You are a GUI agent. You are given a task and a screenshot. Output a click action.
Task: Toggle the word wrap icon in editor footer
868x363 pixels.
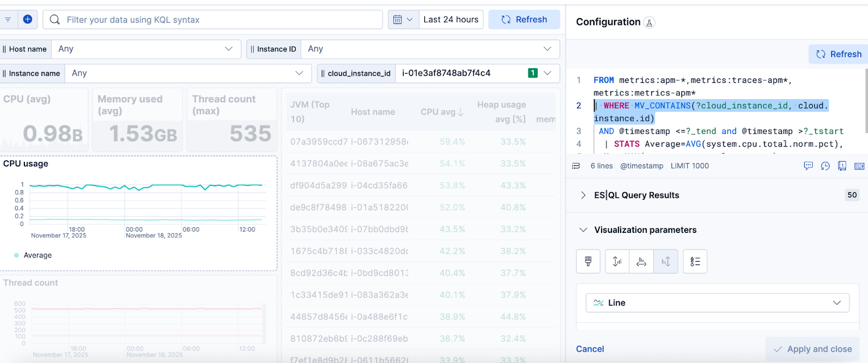point(576,166)
